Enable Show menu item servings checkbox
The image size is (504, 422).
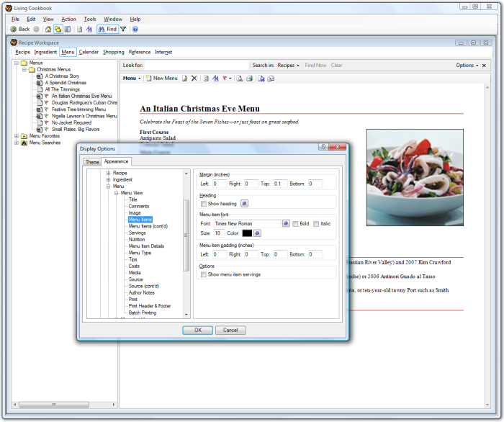(204, 274)
